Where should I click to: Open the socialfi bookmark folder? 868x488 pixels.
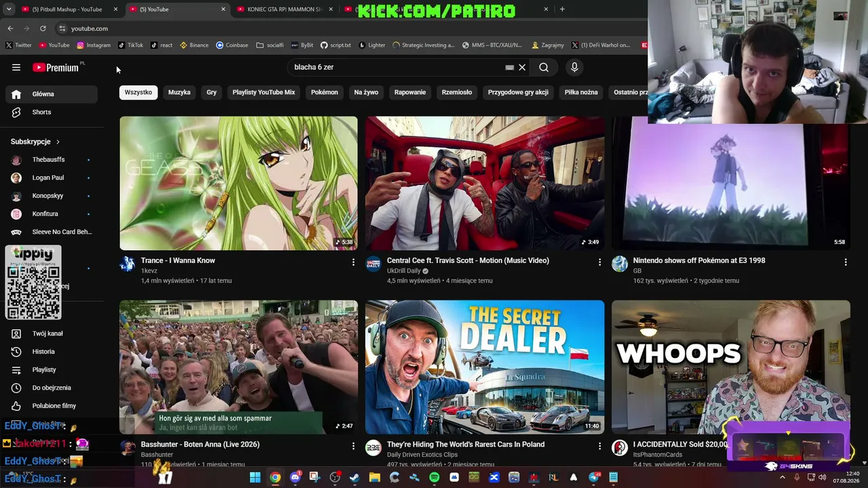click(x=270, y=45)
